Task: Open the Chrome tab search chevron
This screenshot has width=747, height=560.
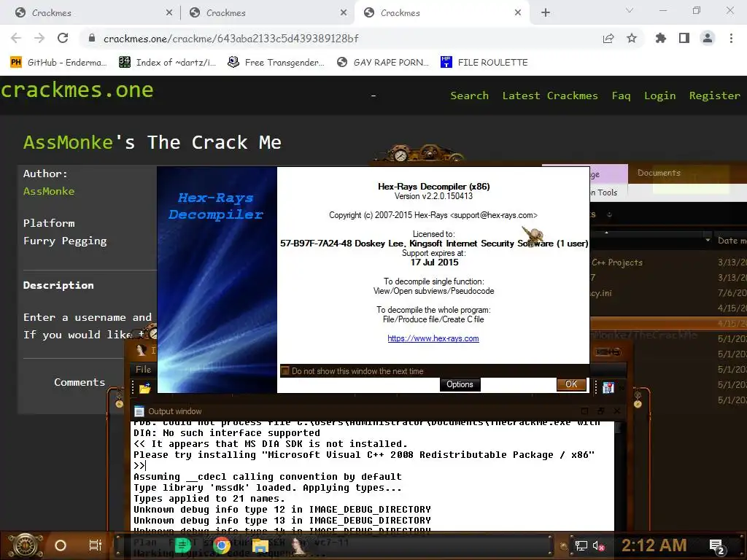Action: pos(630,10)
